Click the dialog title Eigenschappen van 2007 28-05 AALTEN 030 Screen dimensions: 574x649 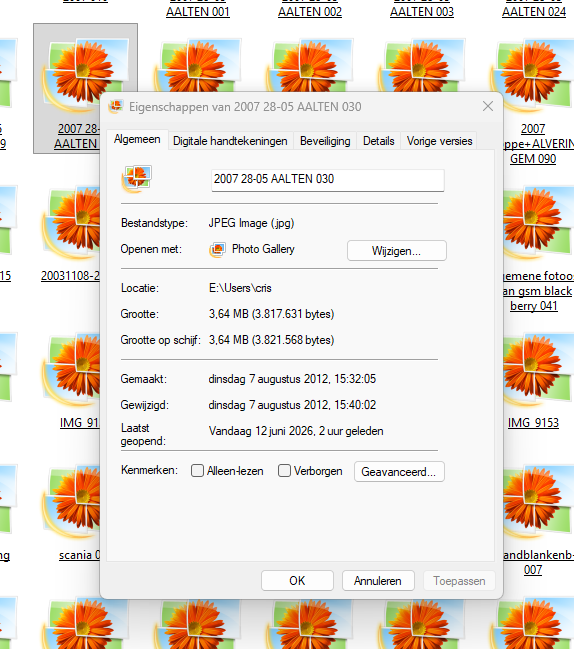245,107
